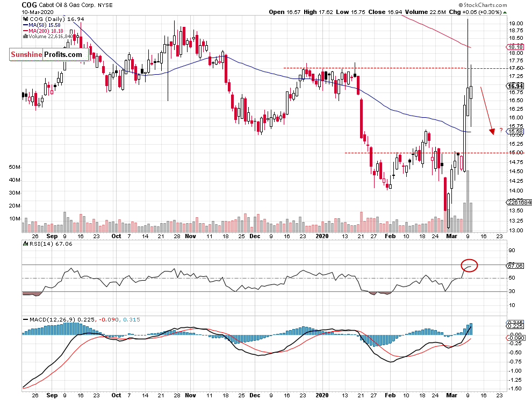Viewport: 532px width, 400px height.
Task: Click the 30M volume axis label
Action: point(15,193)
